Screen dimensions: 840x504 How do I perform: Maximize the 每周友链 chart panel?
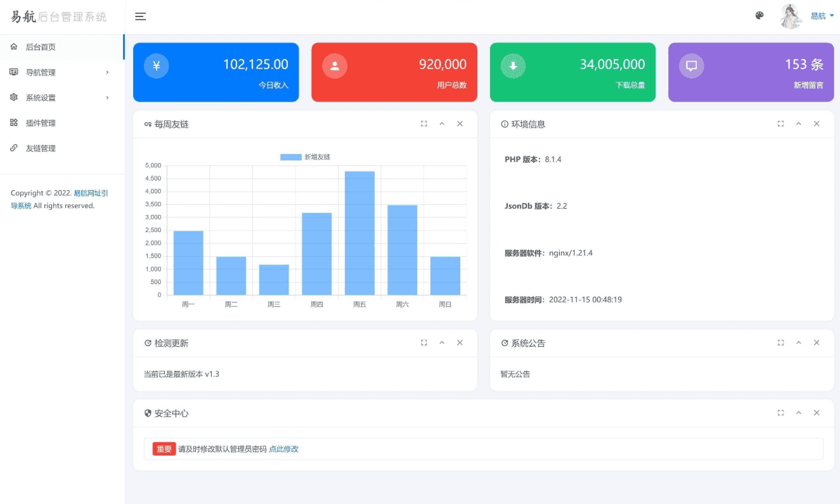pyautogui.click(x=424, y=124)
